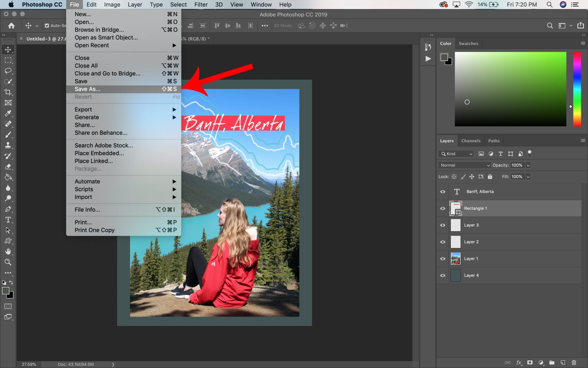588x368 pixels.
Task: Select the Lasso tool
Action: [8, 71]
